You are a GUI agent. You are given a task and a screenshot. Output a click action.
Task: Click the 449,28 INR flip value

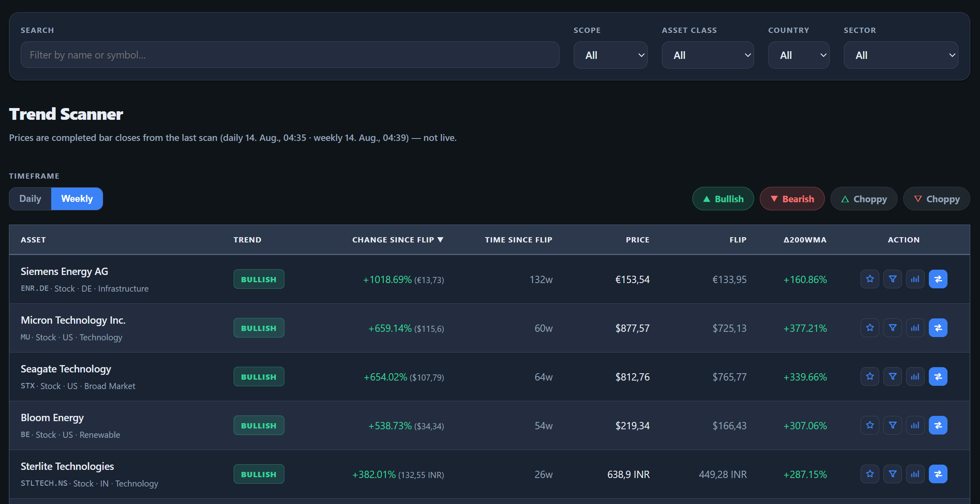click(722, 474)
